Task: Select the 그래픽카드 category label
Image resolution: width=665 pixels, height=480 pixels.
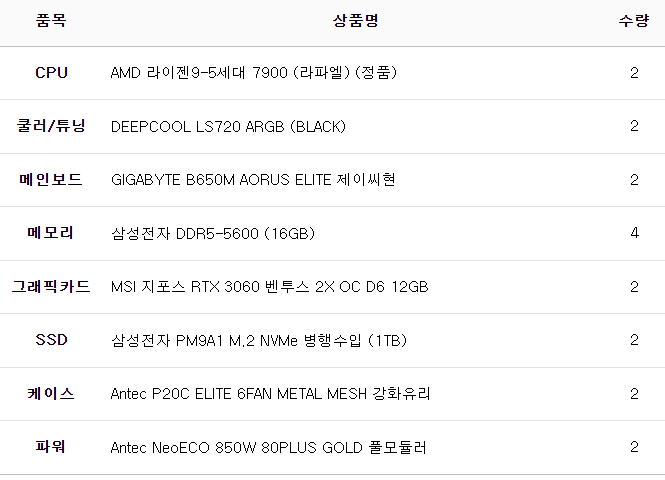Action: coord(51,287)
